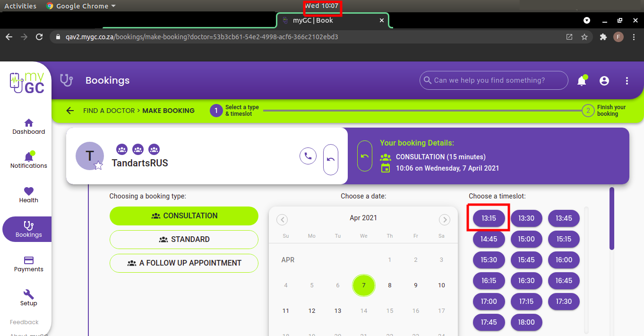Click the white undo button on doctor card

tap(331, 160)
